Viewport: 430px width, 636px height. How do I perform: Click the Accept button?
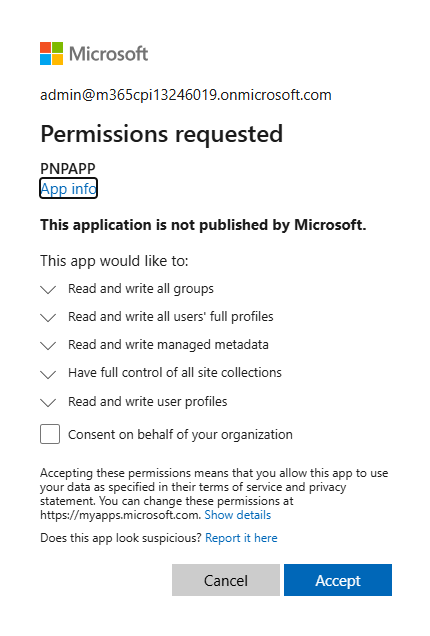(x=338, y=580)
